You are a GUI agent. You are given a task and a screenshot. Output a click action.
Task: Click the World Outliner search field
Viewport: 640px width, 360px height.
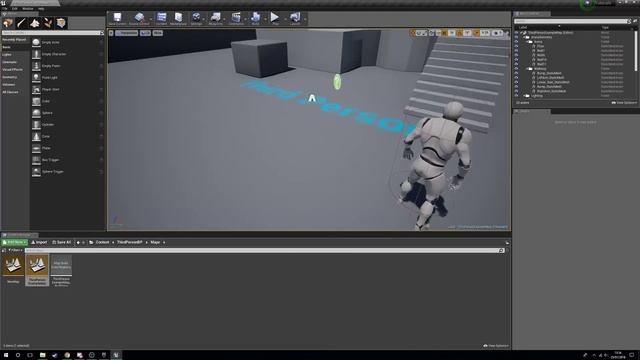click(571, 21)
